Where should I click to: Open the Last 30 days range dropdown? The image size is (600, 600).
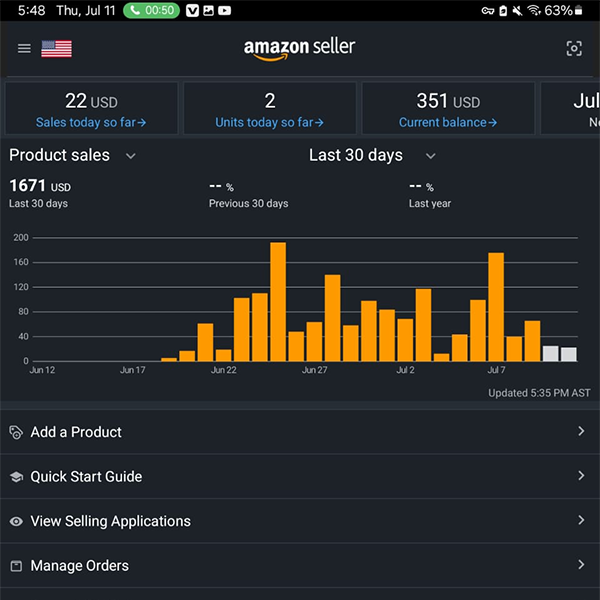[x=430, y=156]
